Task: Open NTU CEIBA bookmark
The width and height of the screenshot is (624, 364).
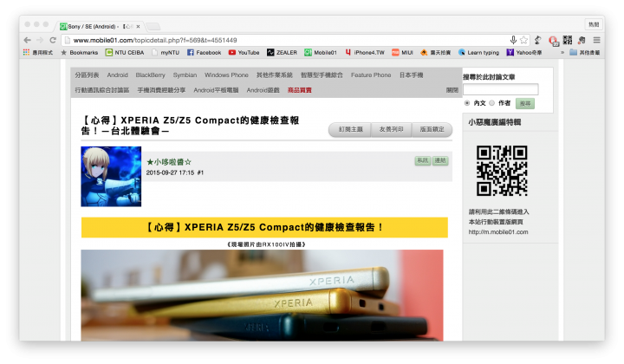Action: pos(125,52)
